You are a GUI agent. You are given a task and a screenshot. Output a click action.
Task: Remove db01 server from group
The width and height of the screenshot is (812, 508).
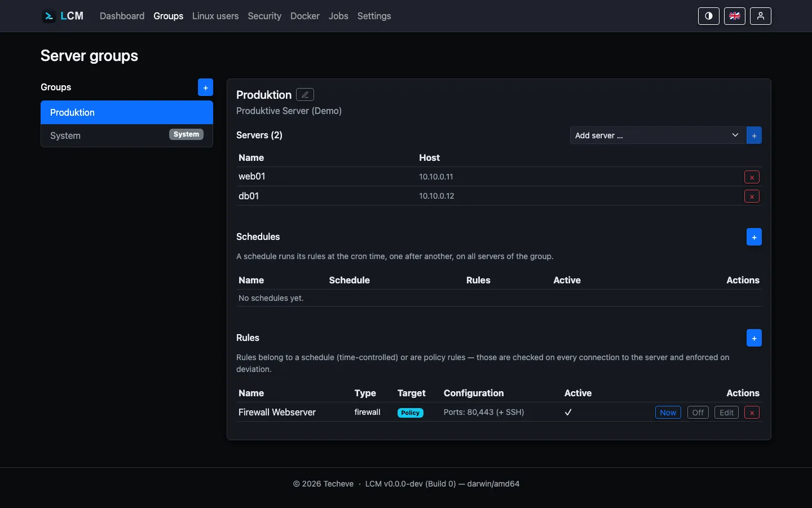pos(752,196)
